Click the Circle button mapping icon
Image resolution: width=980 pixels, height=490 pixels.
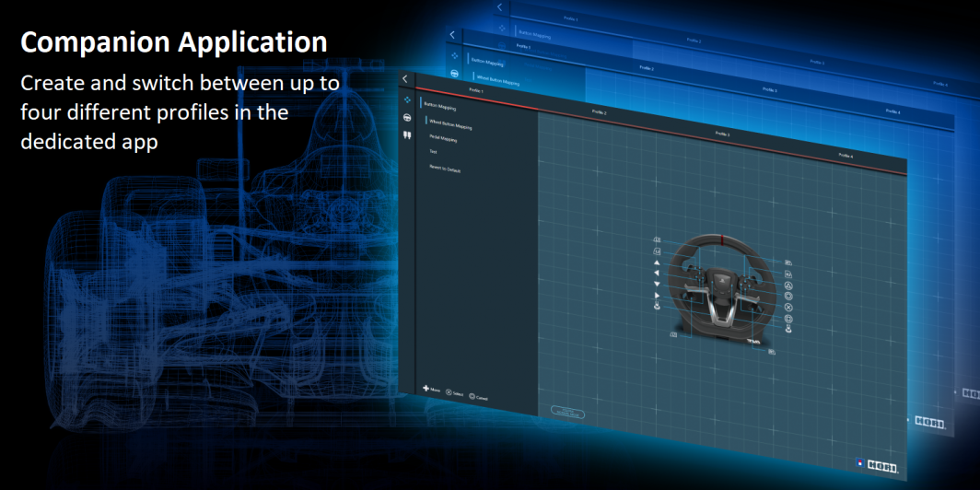(788, 297)
